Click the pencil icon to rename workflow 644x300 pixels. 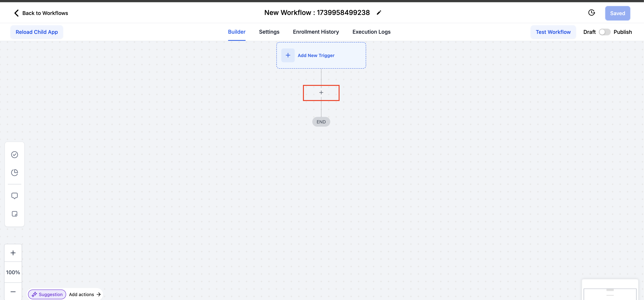(x=379, y=13)
